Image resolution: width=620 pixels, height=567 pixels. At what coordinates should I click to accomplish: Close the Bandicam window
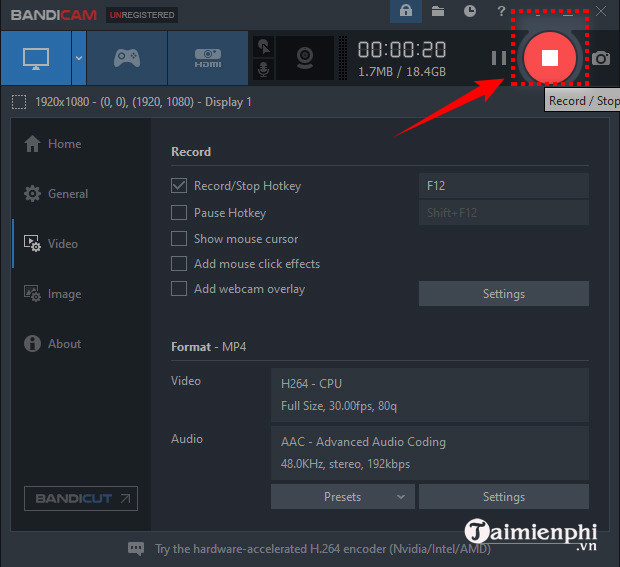[x=601, y=11]
